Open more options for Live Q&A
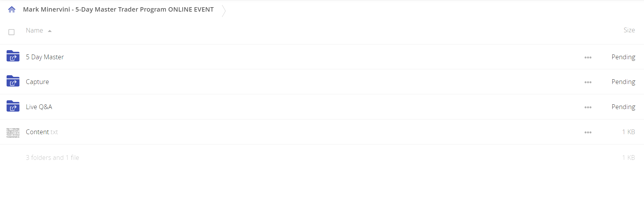The height and width of the screenshot is (210, 644). 588,107
